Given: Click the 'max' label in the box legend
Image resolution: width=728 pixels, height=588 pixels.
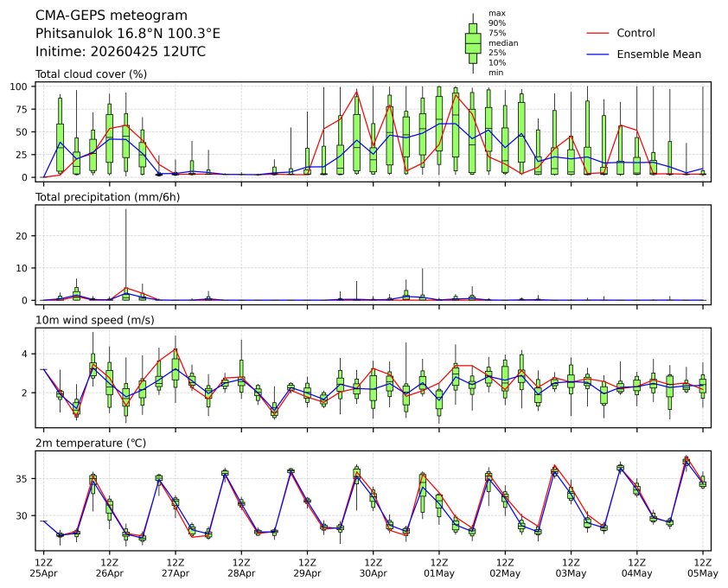Looking at the screenshot, I should click(496, 13).
